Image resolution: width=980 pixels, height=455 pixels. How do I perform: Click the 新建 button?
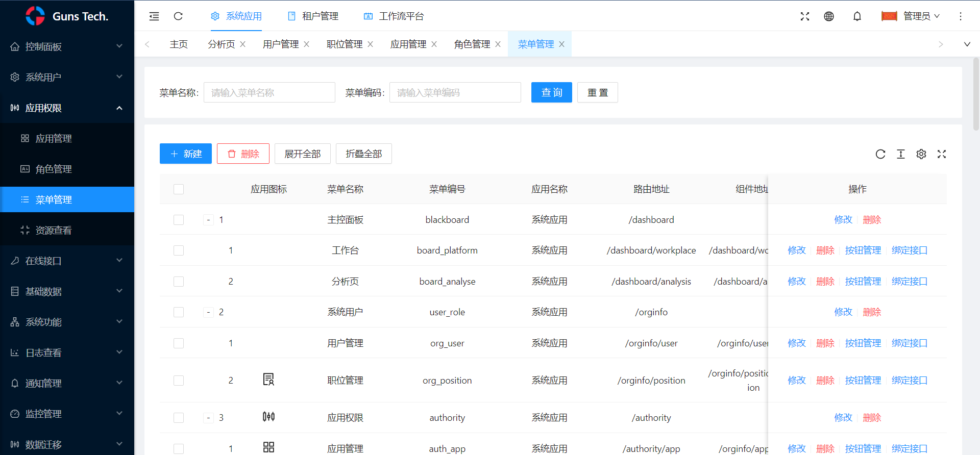[186, 154]
